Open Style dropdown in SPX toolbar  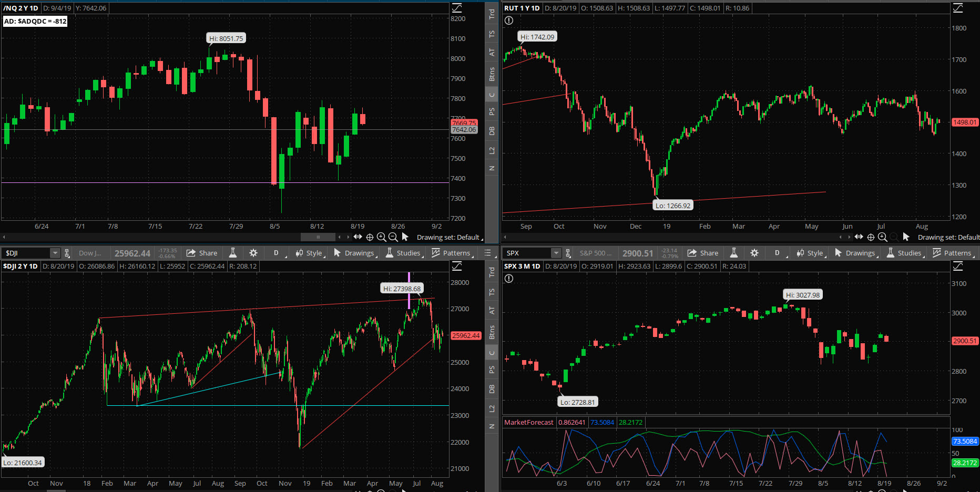(811, 253)
